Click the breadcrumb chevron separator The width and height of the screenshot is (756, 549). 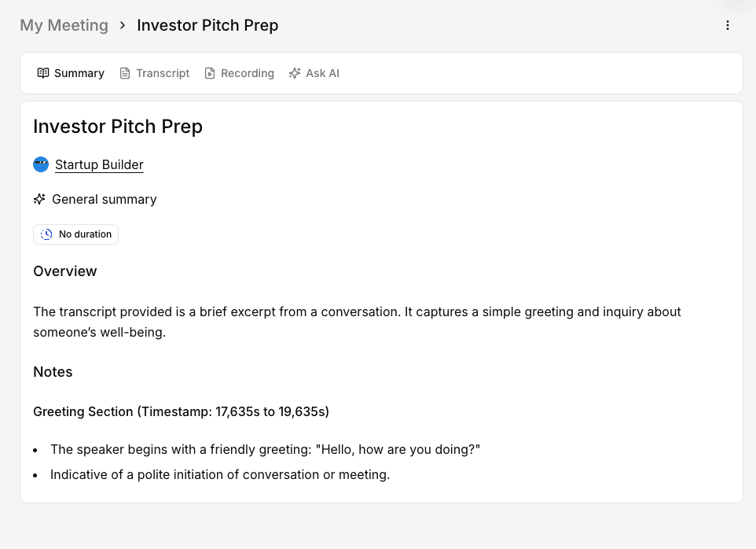point(123,25)
